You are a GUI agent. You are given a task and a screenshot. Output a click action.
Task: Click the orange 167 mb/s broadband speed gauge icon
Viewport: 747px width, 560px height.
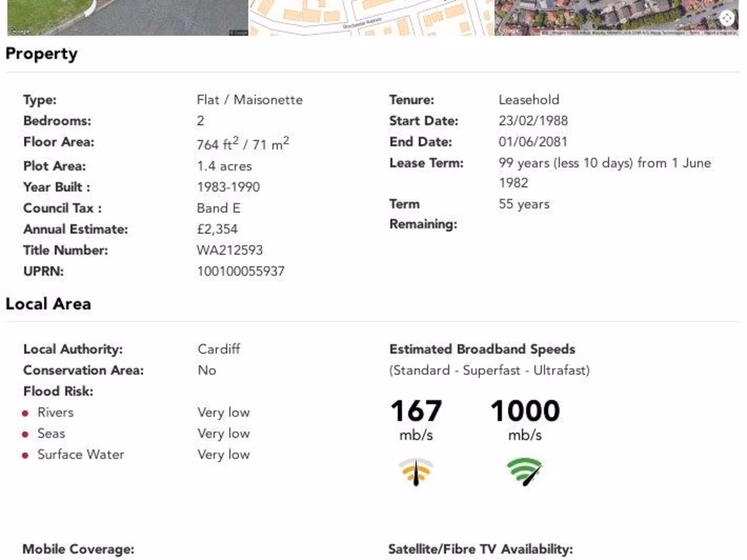[416, 472]
